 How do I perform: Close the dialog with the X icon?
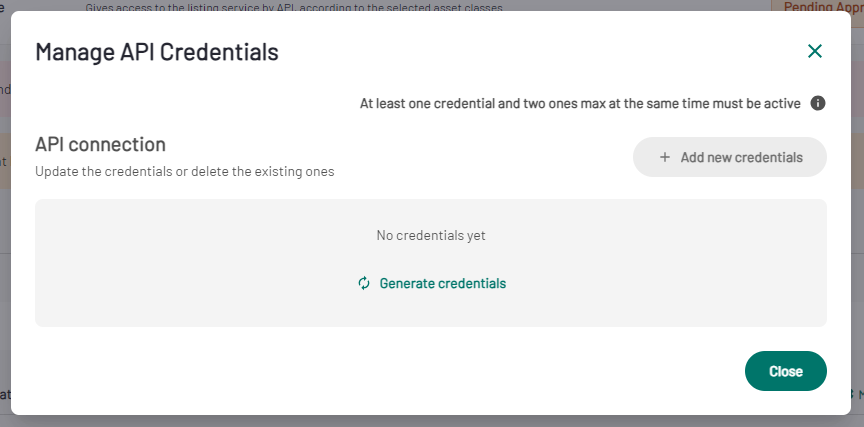pyautogui.click(x=815, y=52)
